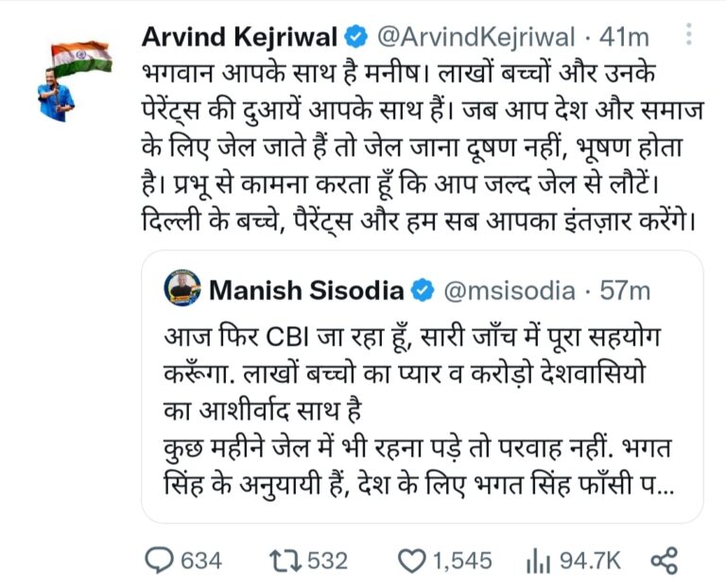Viewport: 726px width, 588px height.
Task: Click the 634 replies count
Action: coord(200,561)
